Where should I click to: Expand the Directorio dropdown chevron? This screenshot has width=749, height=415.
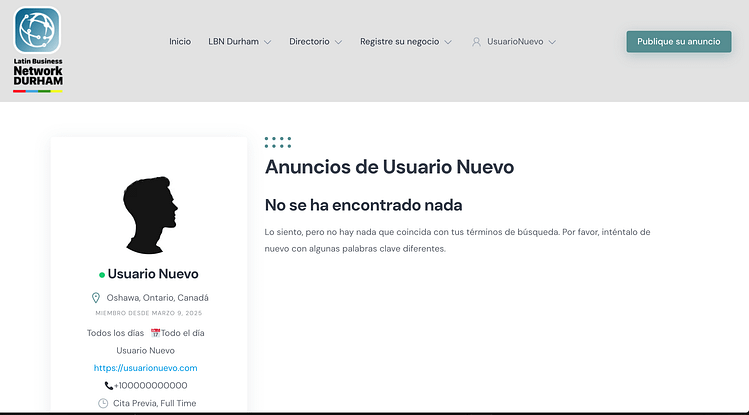tap(338, 42)
